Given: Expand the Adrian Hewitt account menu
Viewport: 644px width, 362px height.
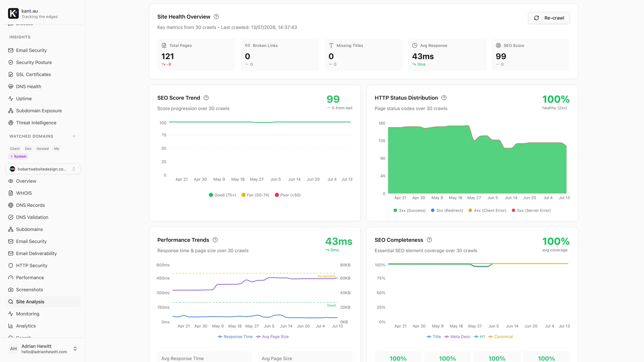Looking at the screenshot, I should pos(43,349).
